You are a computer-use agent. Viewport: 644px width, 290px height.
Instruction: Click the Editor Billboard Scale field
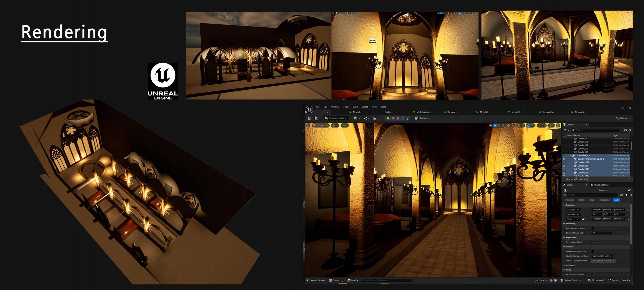pyautogui.click(x=602, y=233)
